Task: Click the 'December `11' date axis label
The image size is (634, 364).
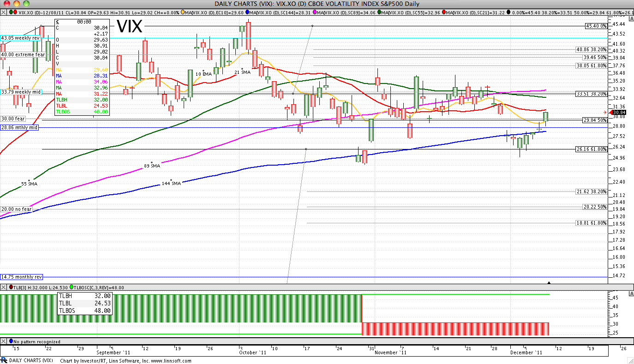Action: click(526, 352)
